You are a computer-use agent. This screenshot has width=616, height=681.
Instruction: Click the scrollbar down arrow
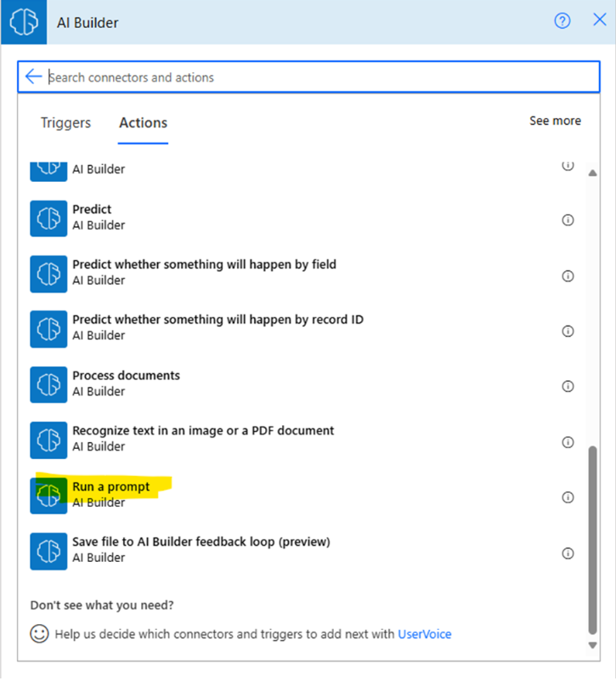tap(592, 645)
